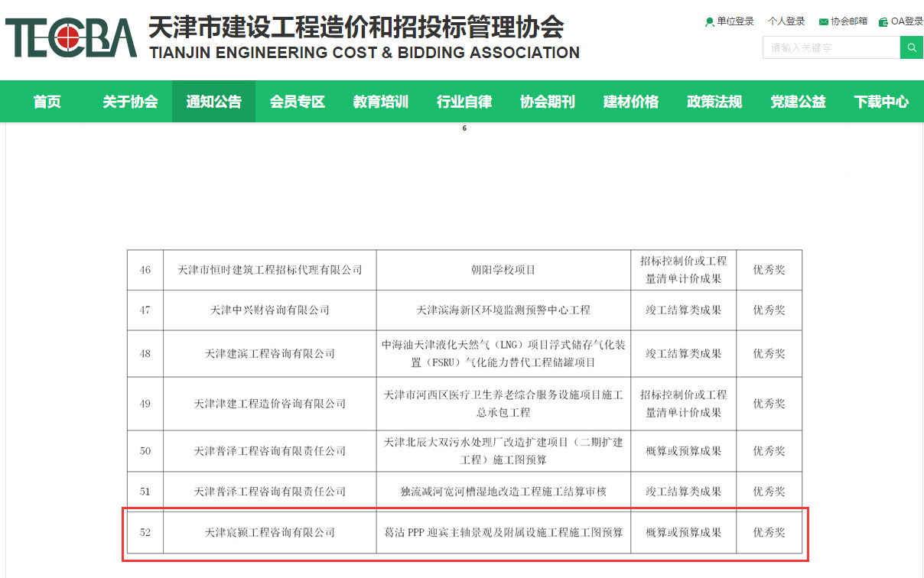Viewport: 924px width, 578px height.
Task: Click 独流减河宽河槽湿地改造工程施工结算审核 cell
Action: click(503, 492)
